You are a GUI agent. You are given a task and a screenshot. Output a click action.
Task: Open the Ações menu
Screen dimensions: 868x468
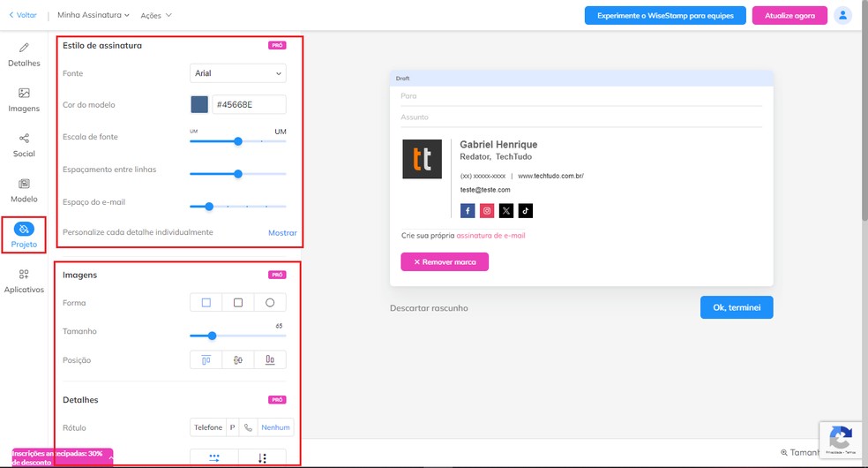pyautogui.click(x=156, y=16)
